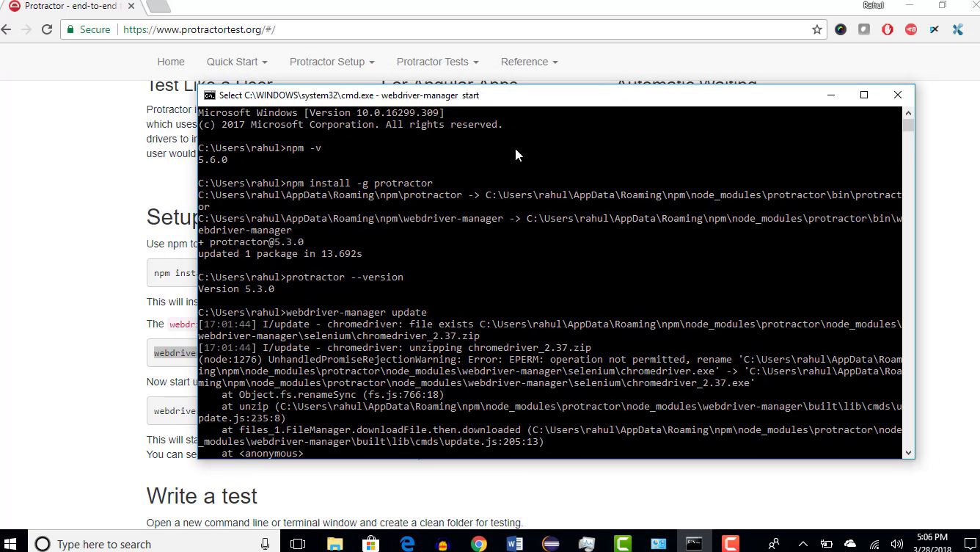Open the Windows Start menu
980x552 pixels.
click(x=12, y=544)
